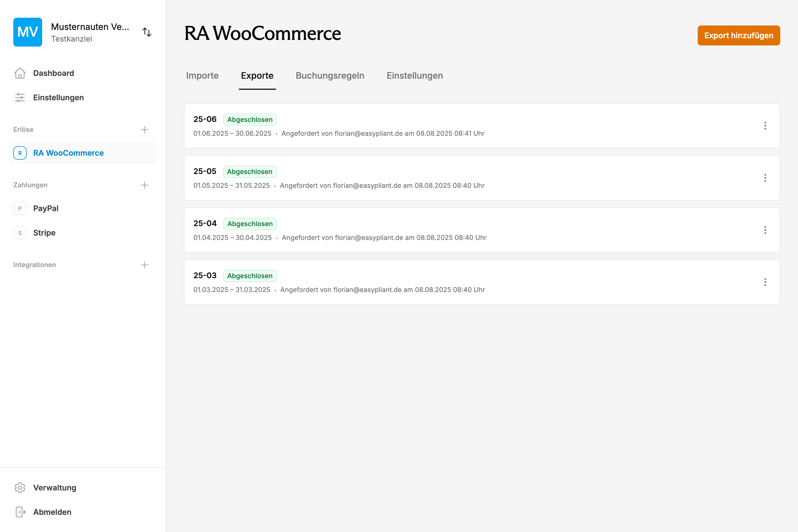Screen dimensions: 798x532
Task: Select RA WooCommerce in sidebar
Action: [68, 153]
